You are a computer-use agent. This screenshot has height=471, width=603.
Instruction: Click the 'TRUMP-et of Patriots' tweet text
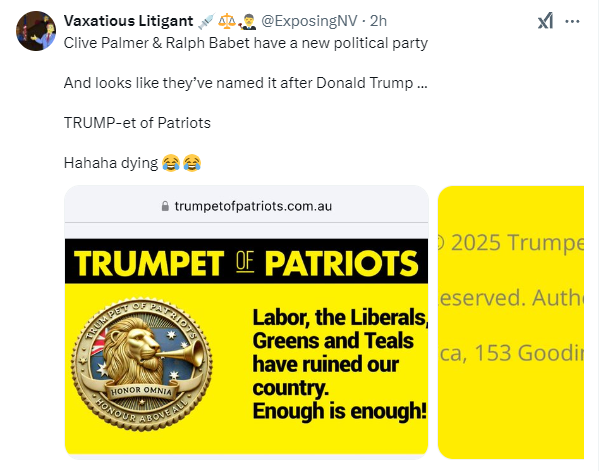tap(137, 123)
